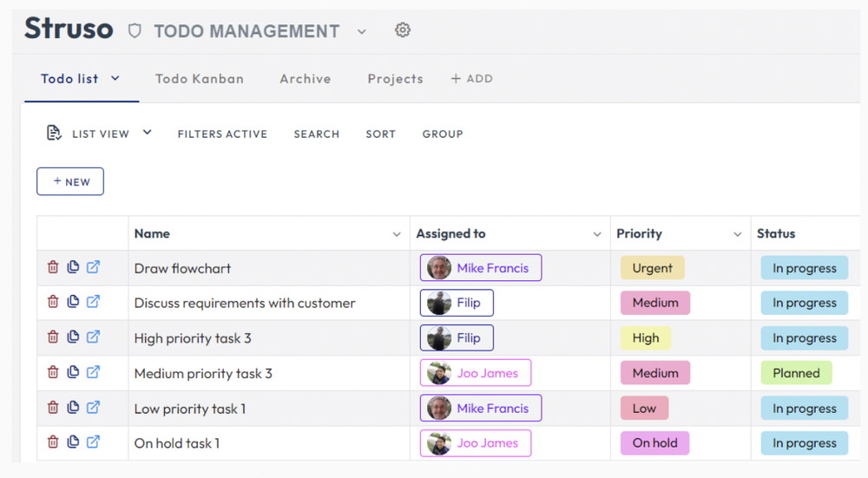Open High priority task 3 details
The width and height of the screenshot is (868, 478).
tap(93, 337)
